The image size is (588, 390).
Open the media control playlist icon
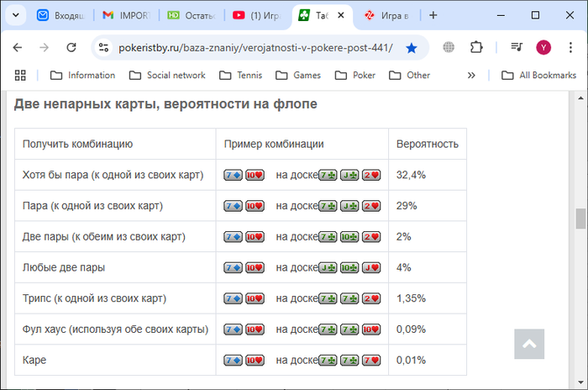[517, 47]
